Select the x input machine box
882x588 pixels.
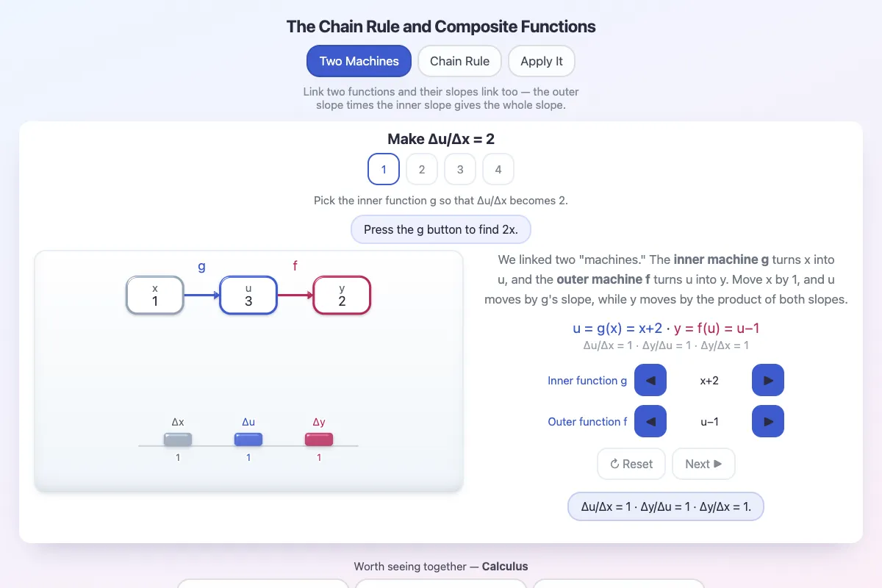(155, 295)
